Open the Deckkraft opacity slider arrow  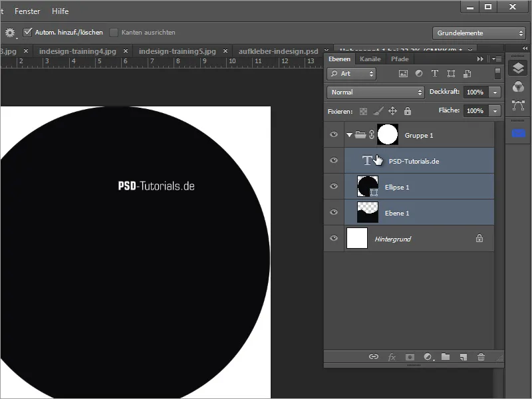point(495,92)
